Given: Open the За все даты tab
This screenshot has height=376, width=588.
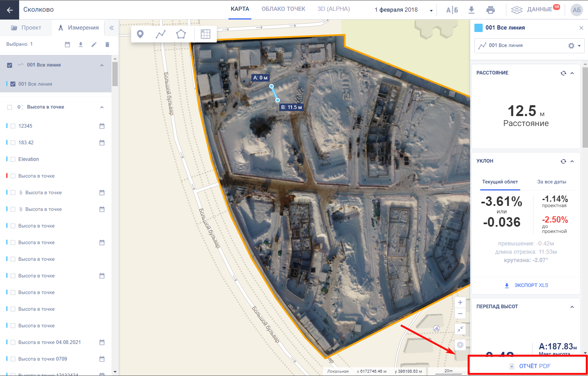Looking at the screenshot, I should (551, 182).
